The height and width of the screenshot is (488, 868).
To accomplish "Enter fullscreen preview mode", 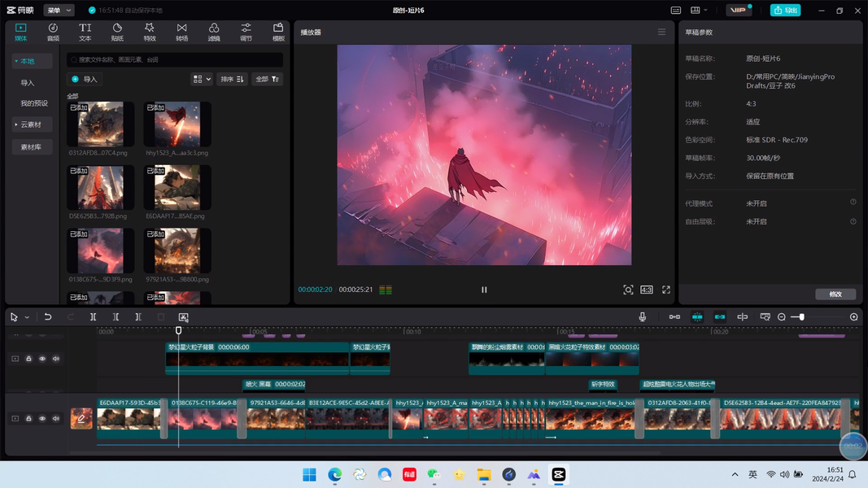I will pos(666,290).
